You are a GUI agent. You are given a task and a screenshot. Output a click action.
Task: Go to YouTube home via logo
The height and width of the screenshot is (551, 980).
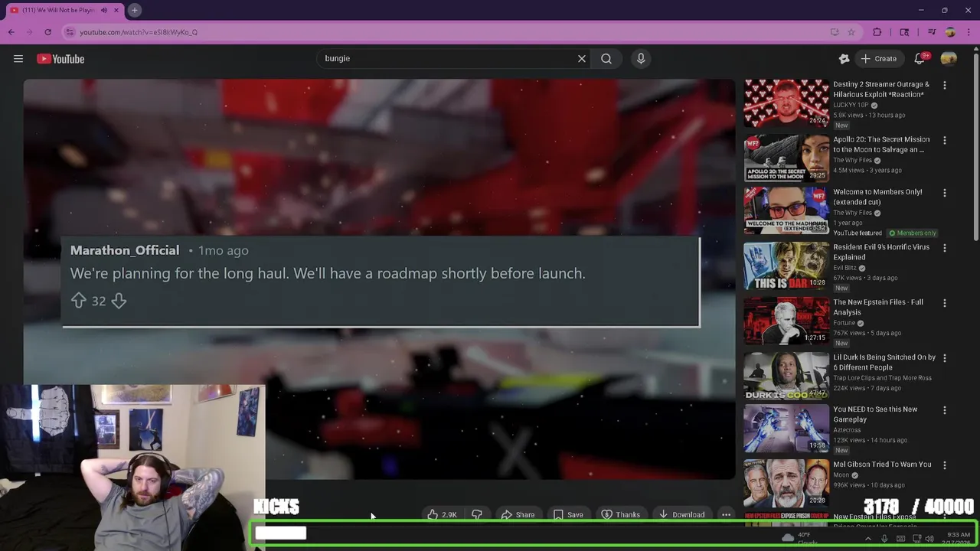point(60,59)
